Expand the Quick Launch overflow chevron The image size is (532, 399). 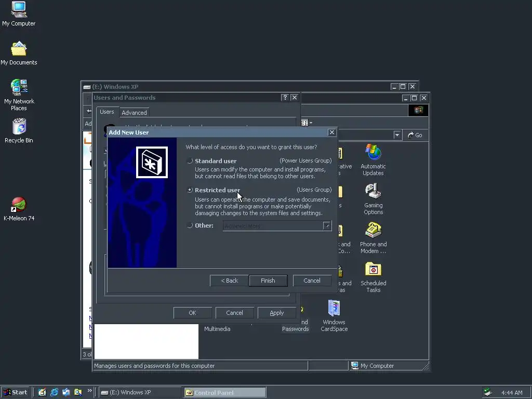pos(89,391)
